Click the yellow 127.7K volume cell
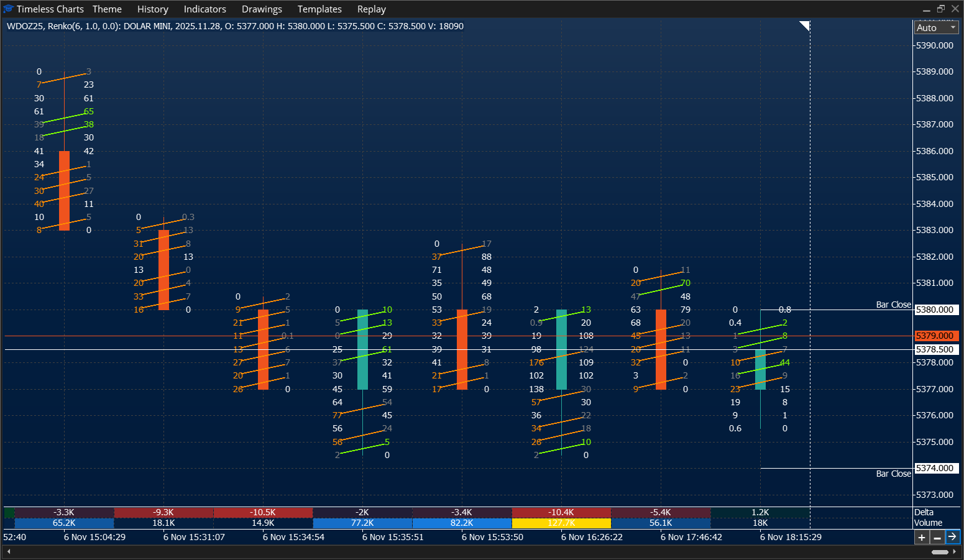Viewport: 964px width, 560px height. point(561,523)
